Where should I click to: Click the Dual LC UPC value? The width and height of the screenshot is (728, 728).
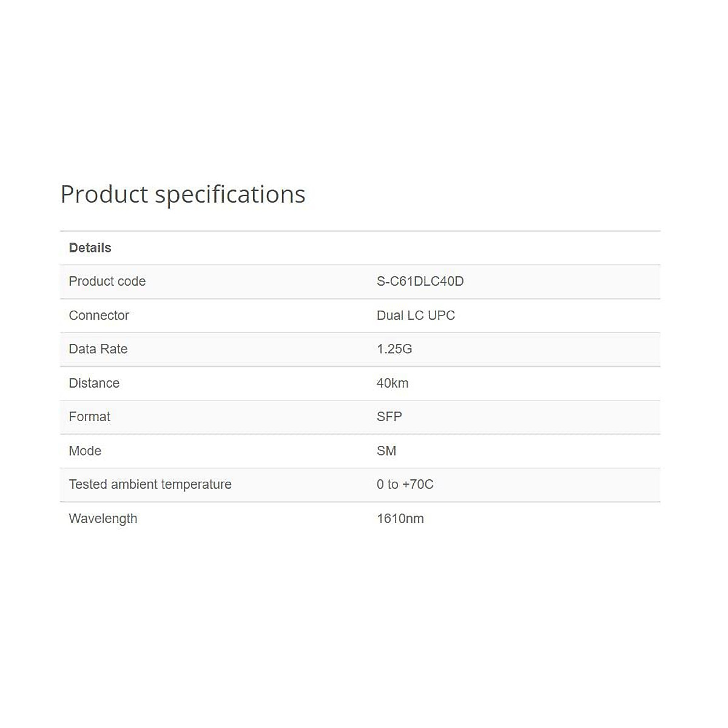[x=416, y=315]
